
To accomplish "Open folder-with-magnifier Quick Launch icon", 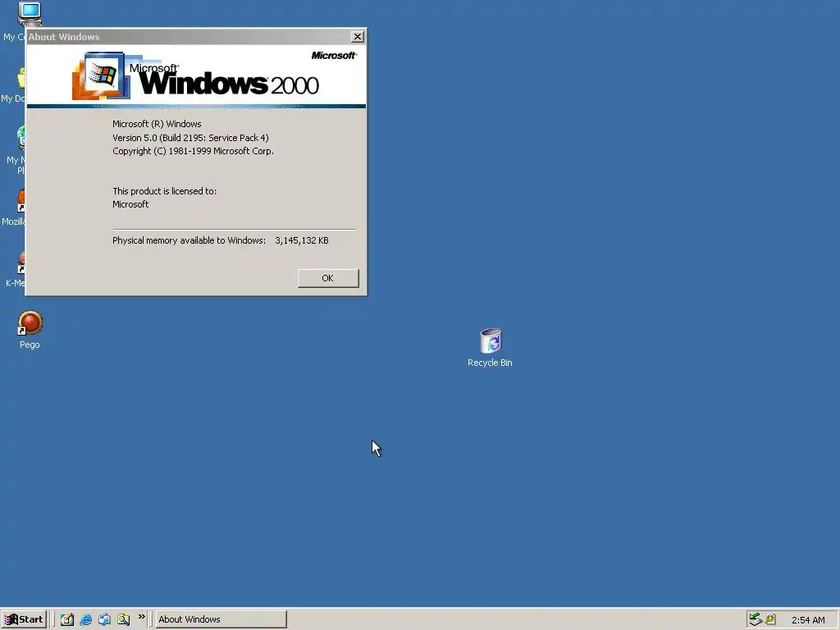I will pos(123,619).
